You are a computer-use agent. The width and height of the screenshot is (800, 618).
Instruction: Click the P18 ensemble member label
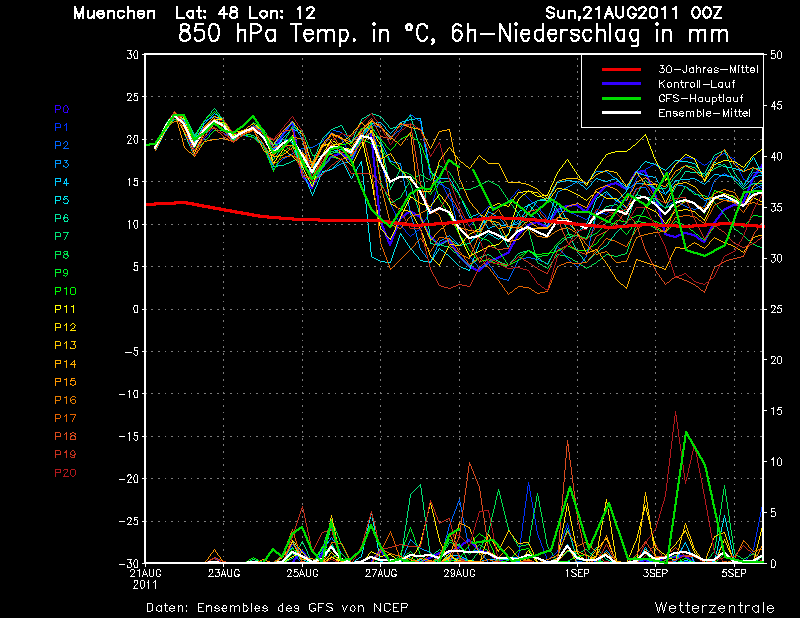[65, 436]
